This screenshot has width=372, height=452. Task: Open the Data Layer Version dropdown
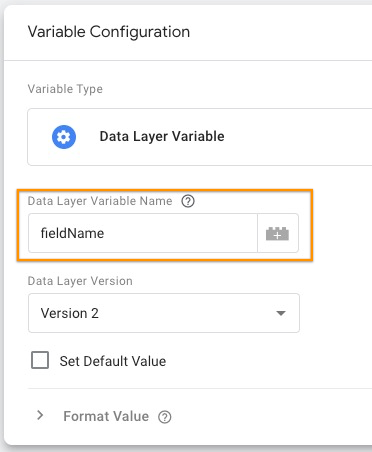pyautogui.click(x=164, y=313)
